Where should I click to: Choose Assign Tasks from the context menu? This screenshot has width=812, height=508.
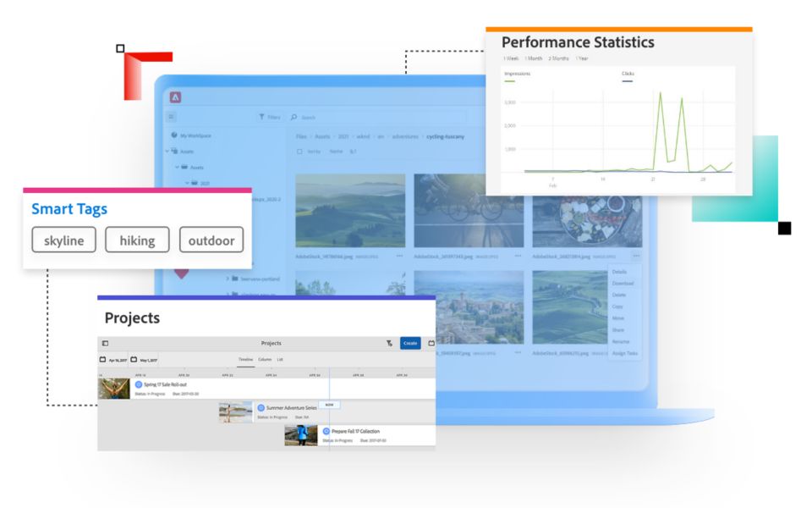pos(625,353)
